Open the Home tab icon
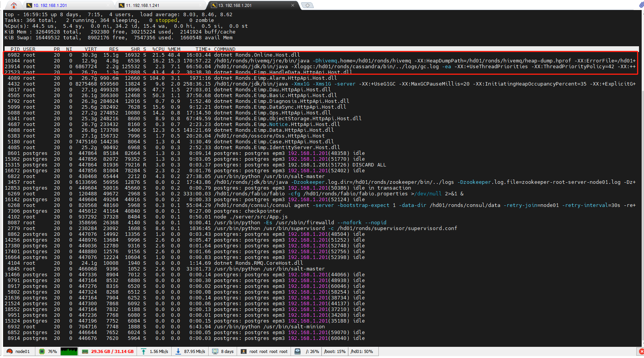The width and height of the screenshot is (644, 358). tap(14, 5)
